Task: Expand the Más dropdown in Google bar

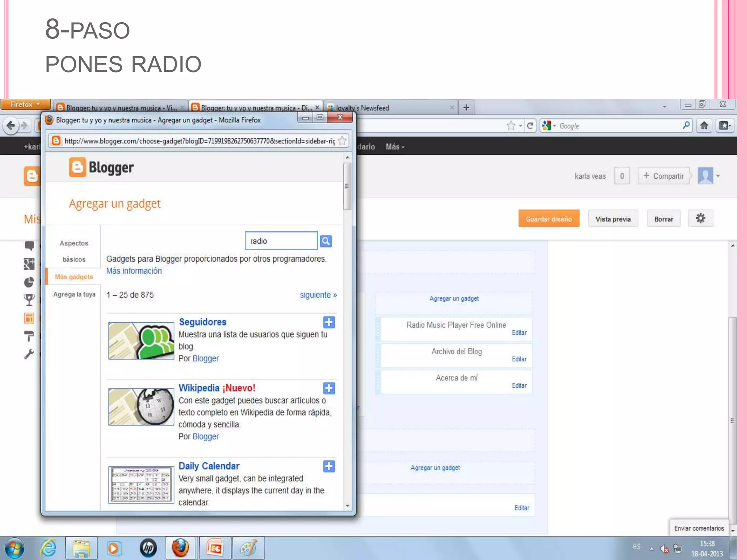Action: [x=395, y=147]
